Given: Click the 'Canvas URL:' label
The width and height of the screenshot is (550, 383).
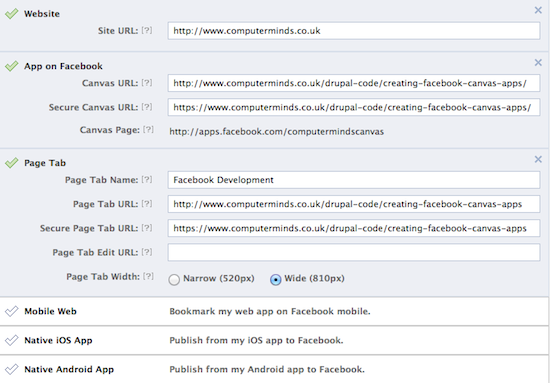Looking at the screenshot, I should (110, 83).
